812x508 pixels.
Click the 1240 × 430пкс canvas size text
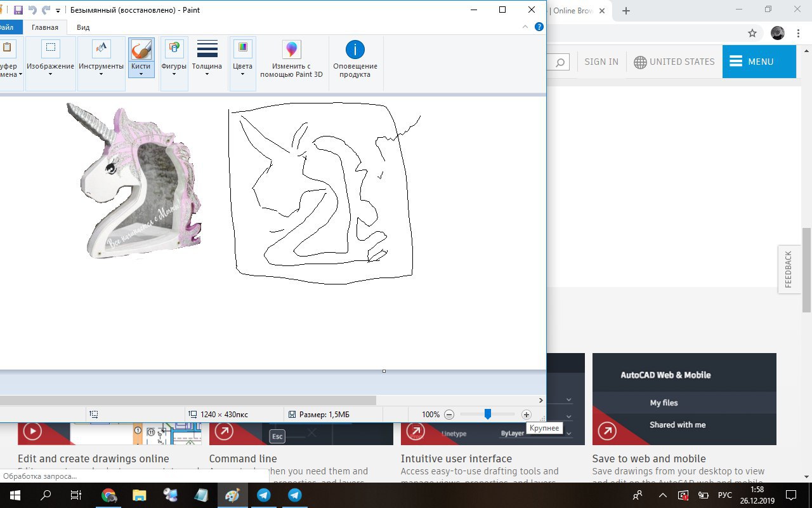224,415
